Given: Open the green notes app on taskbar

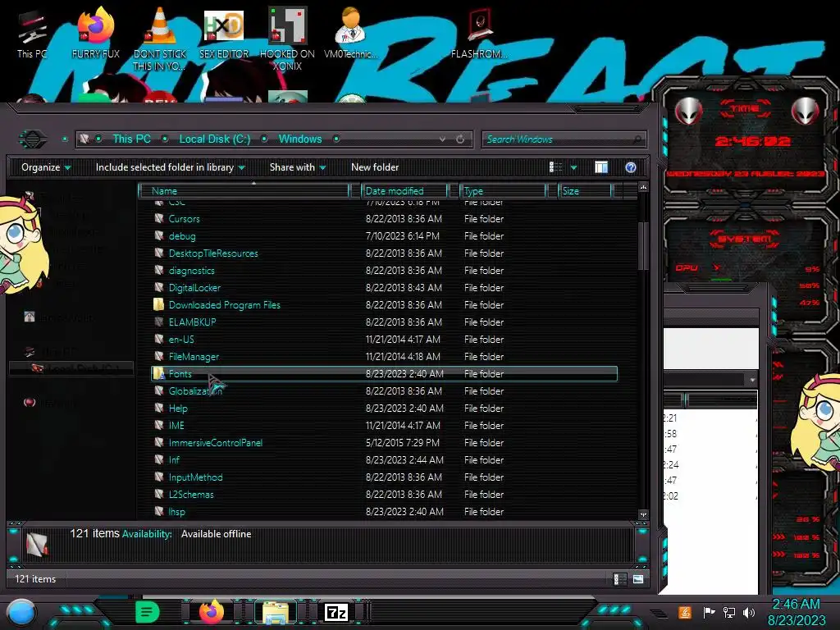Looking at the screenshot, I should [148, 612].
